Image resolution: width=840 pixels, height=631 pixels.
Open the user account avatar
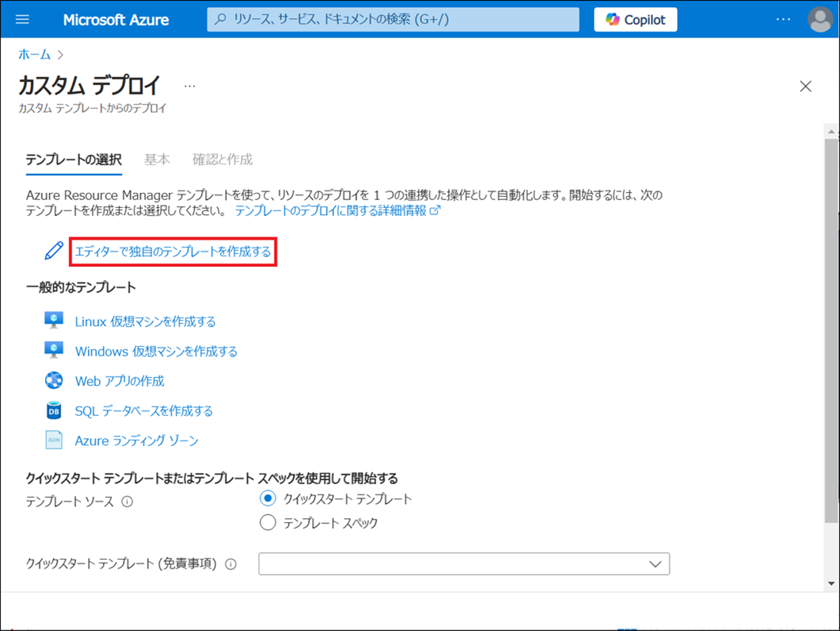pos(820,20)
